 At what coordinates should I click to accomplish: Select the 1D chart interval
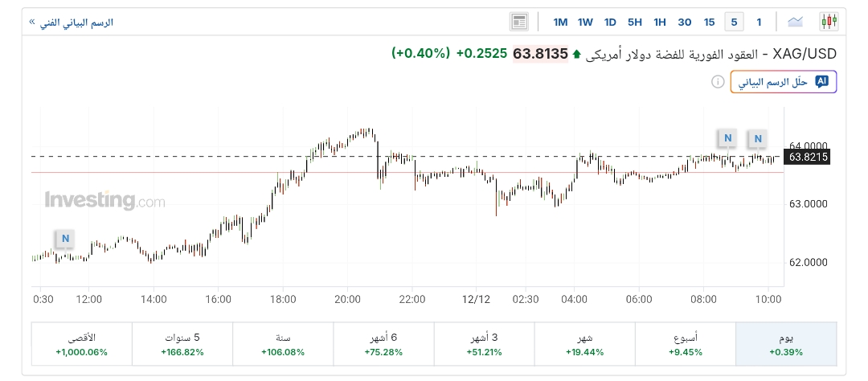coord(610,22)
